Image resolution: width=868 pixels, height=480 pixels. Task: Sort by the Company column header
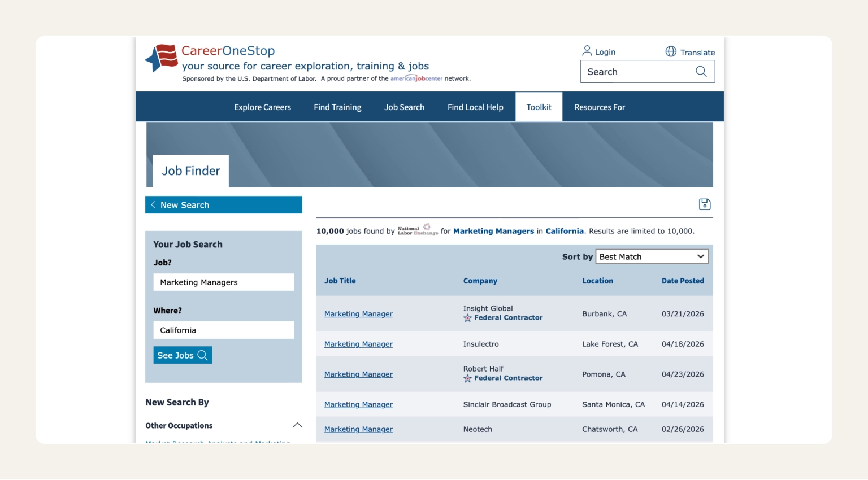coord(480,281)
